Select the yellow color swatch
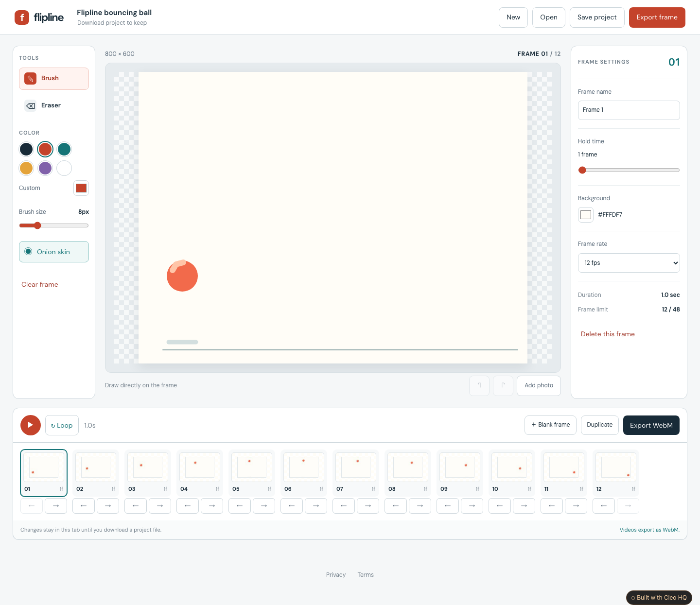The width and height of the screenshot is (700, 605). tap(26, 168)
